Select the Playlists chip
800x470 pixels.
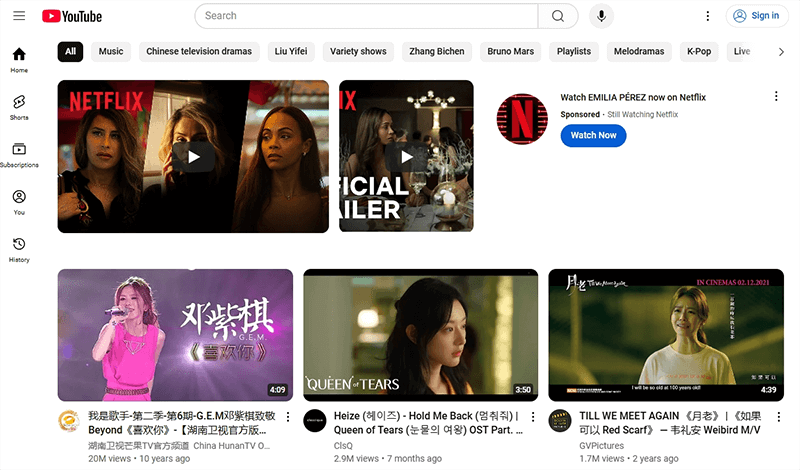[x=574, y=52]
